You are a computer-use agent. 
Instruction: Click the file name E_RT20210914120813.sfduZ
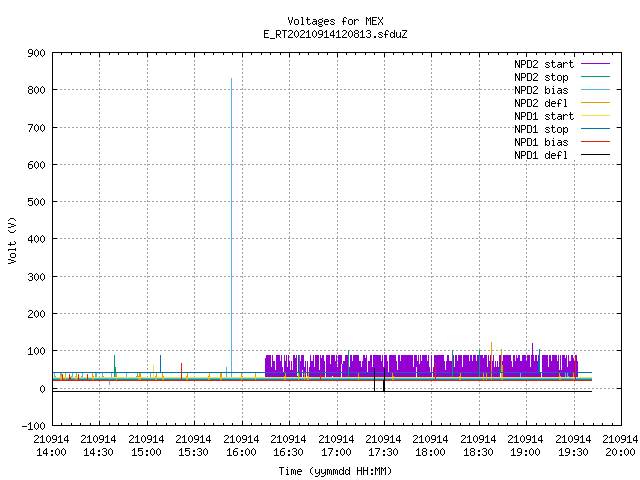335,34
